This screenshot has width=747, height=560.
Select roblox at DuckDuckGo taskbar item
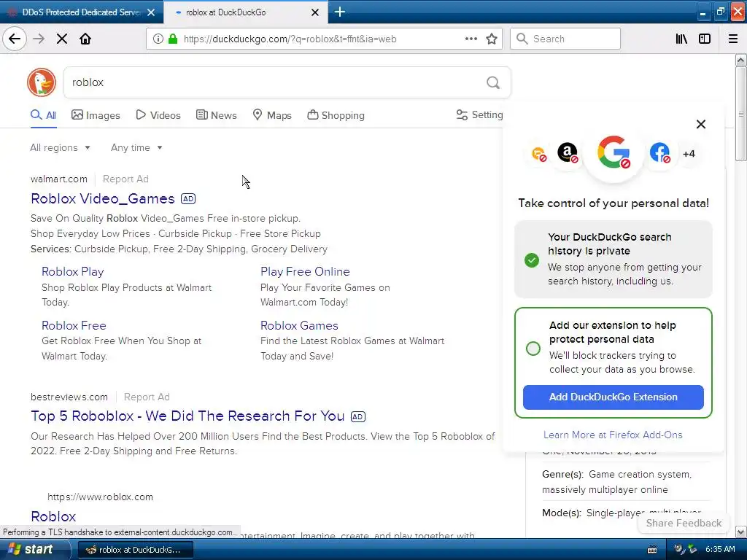tap(135, 550)
